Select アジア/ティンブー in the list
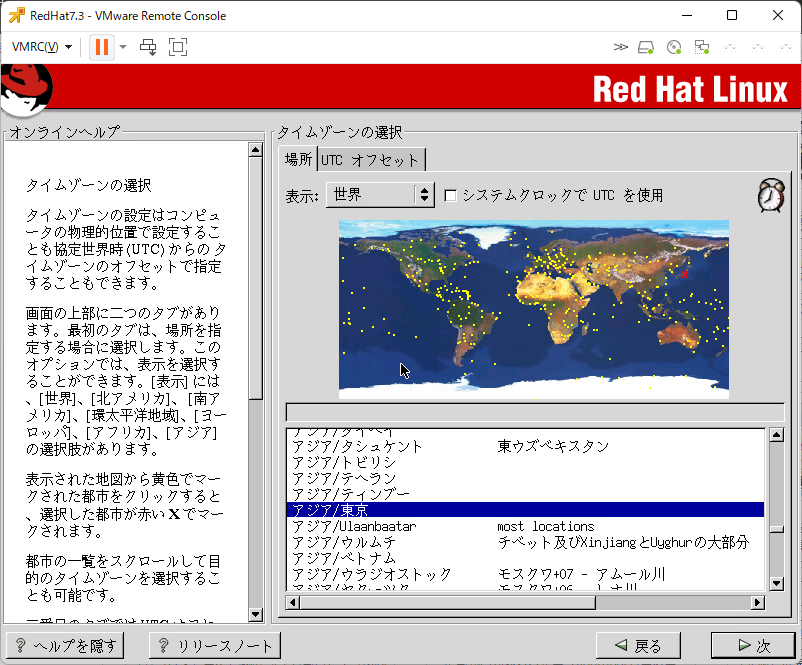This screenshot has height=665, width=802. coord(525,494)
